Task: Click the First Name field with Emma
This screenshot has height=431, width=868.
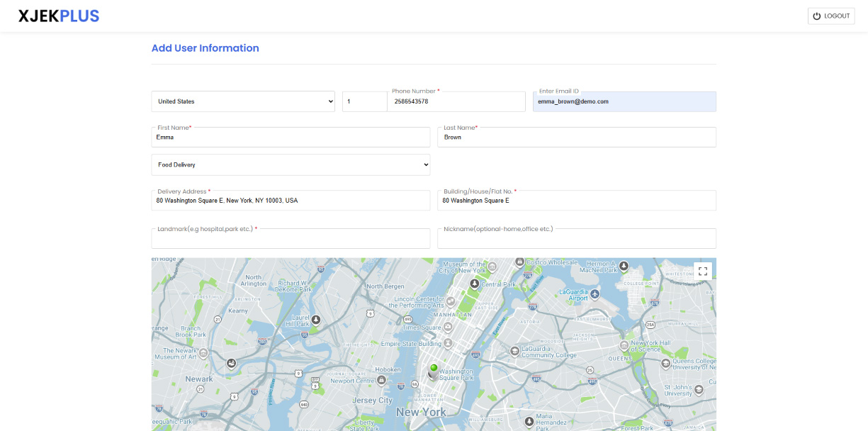Action: (291, 137)
